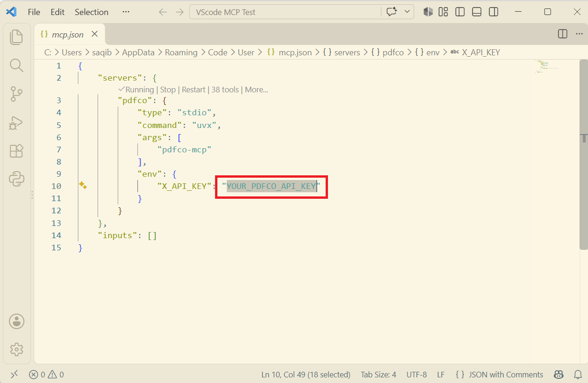
Task: Click the 38 tools code lens
Action: tap(225, 90)
